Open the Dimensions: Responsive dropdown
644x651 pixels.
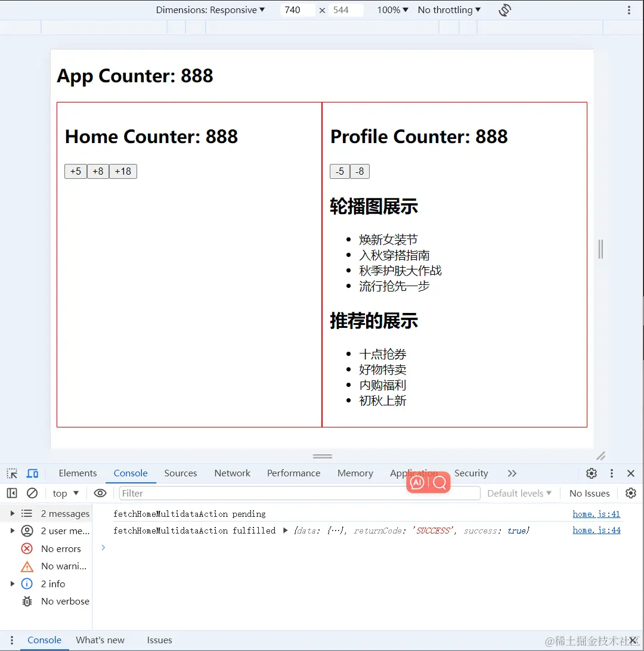point(210,10)
